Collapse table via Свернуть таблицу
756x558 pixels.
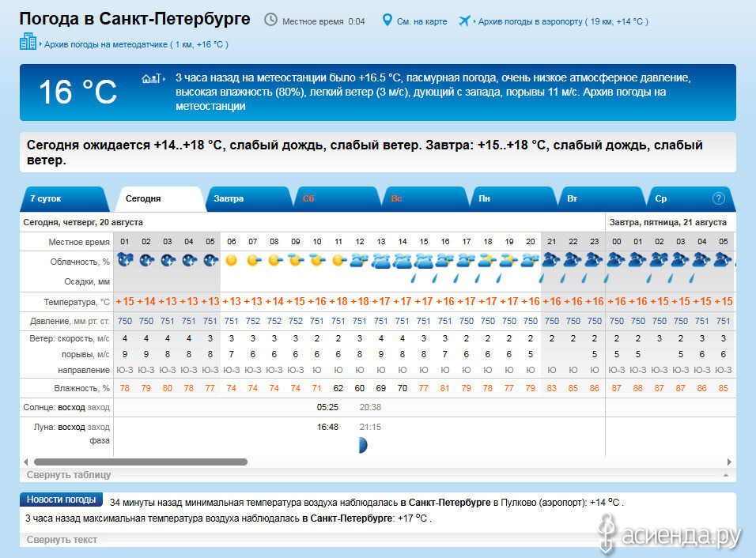[x=69, y=475]
